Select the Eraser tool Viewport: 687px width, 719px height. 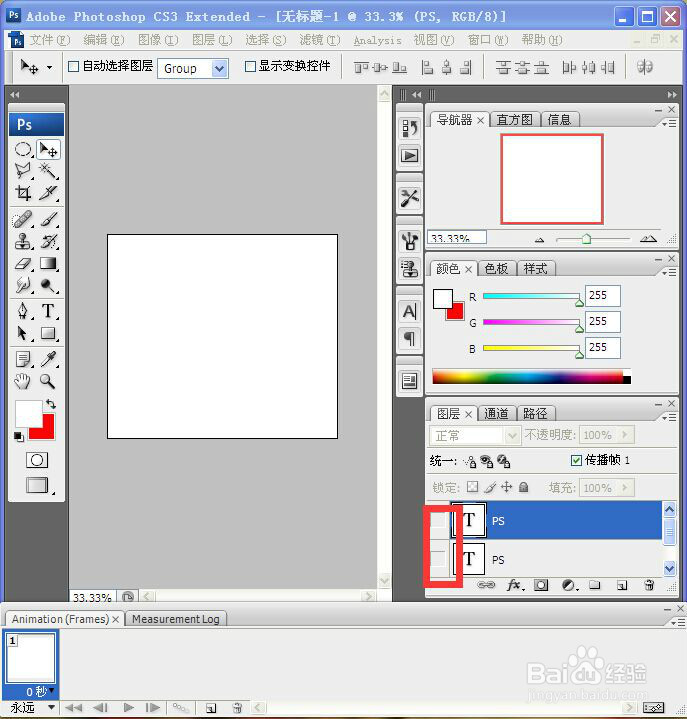coord(23,264)
